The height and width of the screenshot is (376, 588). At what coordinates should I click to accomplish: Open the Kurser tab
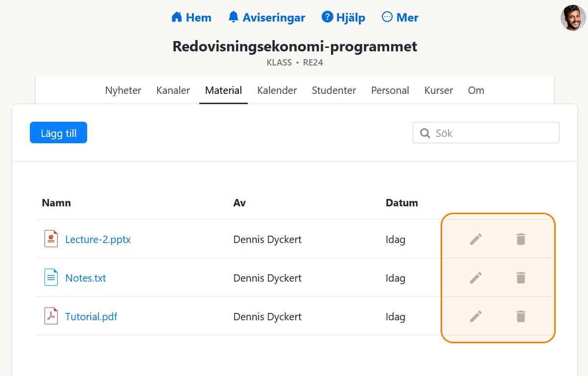coord(438,90)
